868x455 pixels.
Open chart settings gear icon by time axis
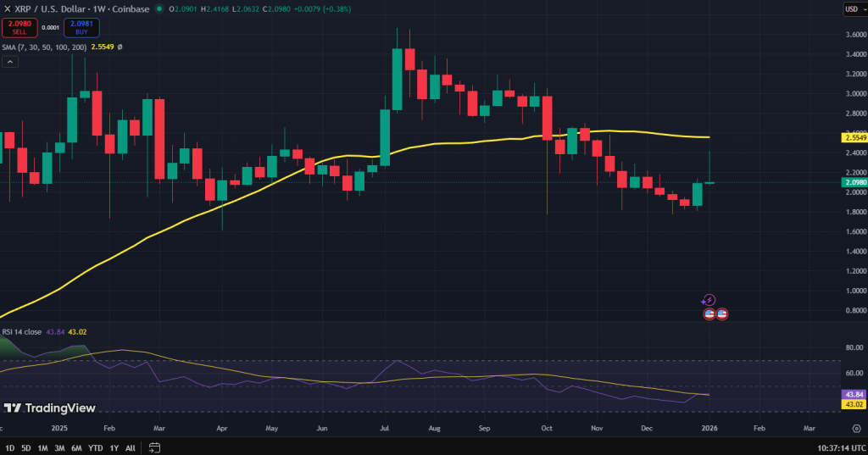(856, 429)
